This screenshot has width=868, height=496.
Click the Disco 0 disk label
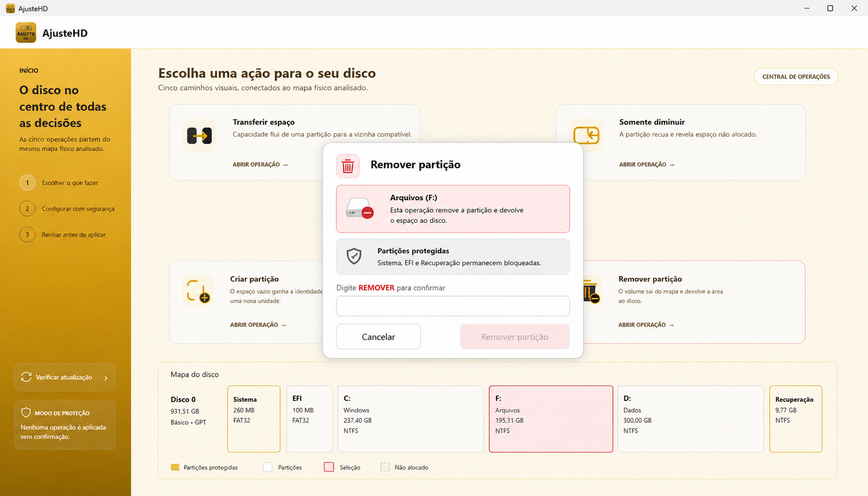(x=183, y=399)
